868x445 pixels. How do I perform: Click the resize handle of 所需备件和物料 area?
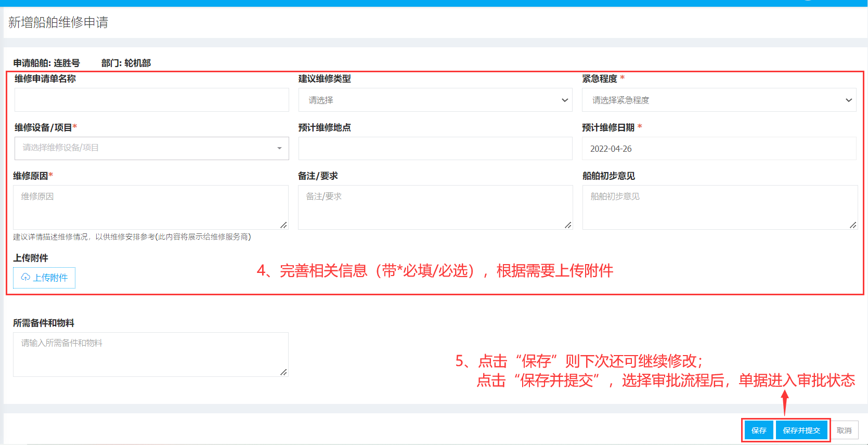(x=283, y=372)
